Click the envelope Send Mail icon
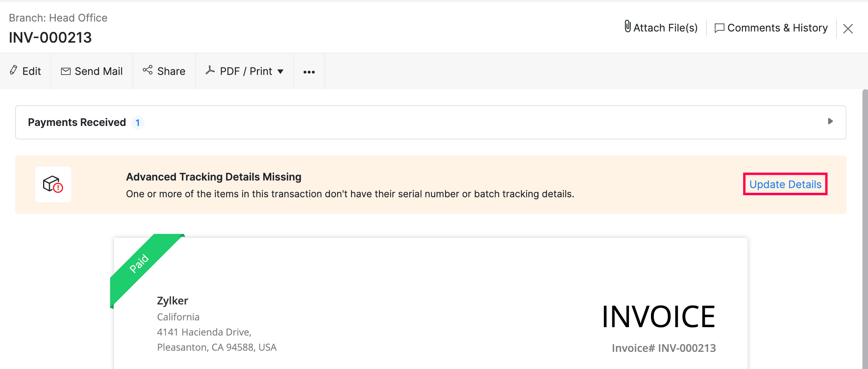The width and height of the screenshot is (868, 369). coord(65,71)
